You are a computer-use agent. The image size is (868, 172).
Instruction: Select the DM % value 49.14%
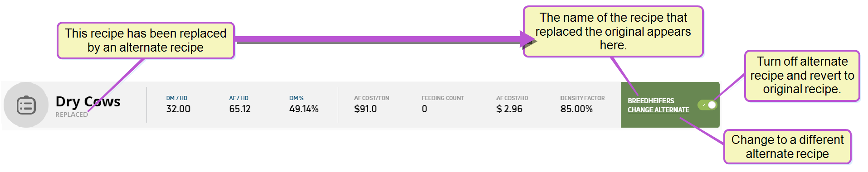coord(304,109)
